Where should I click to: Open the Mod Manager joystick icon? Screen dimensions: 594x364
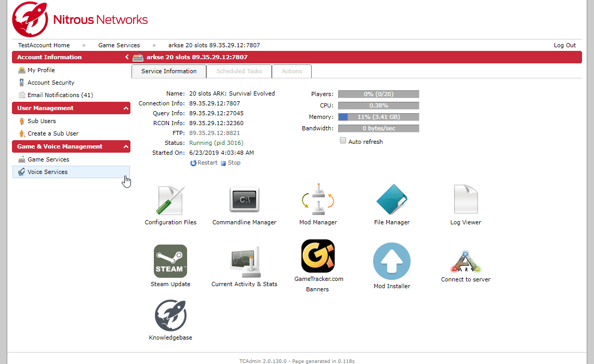(318, 199)
